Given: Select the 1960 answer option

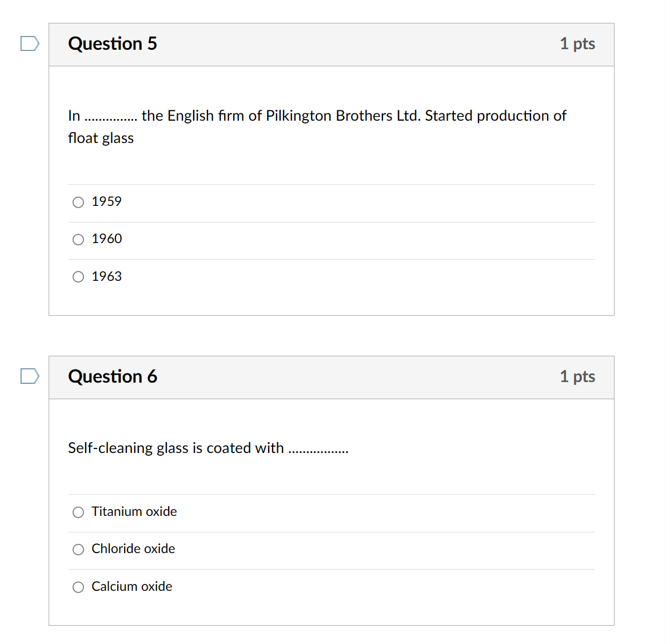Looking at the screenshot, I should (x=78, y=239).
